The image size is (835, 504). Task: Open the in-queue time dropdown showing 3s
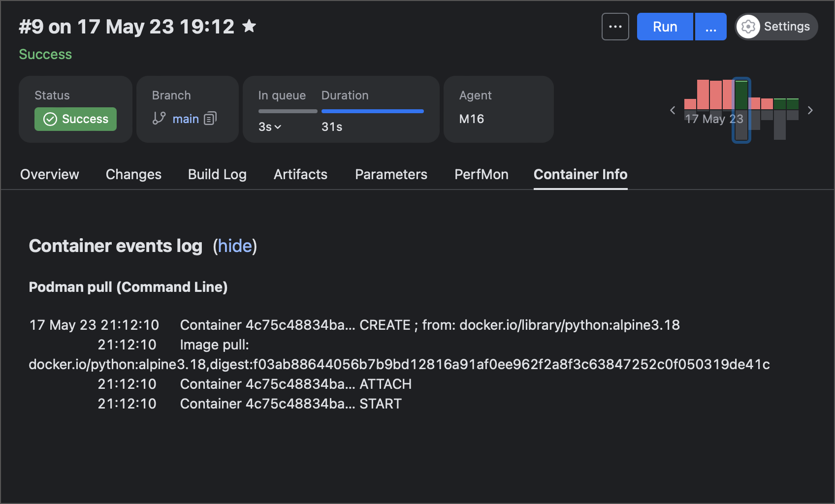click(268, 126)
